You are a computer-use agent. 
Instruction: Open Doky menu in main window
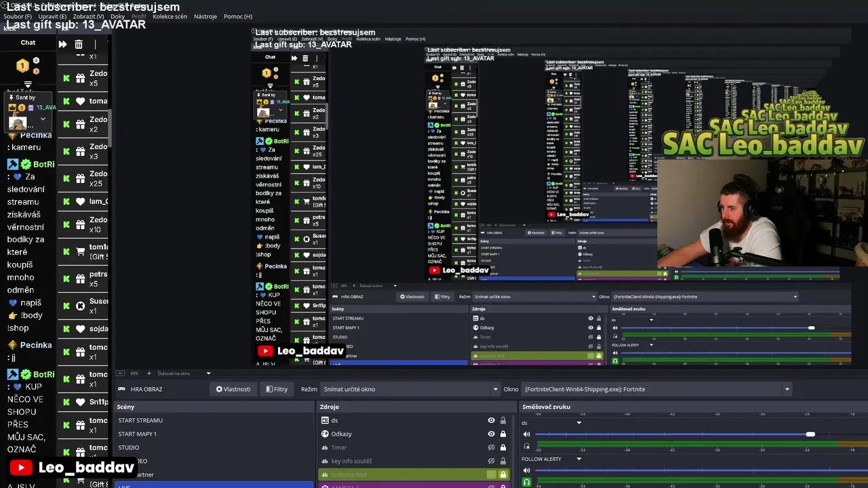pyautogui.click(x=117, y=16)
